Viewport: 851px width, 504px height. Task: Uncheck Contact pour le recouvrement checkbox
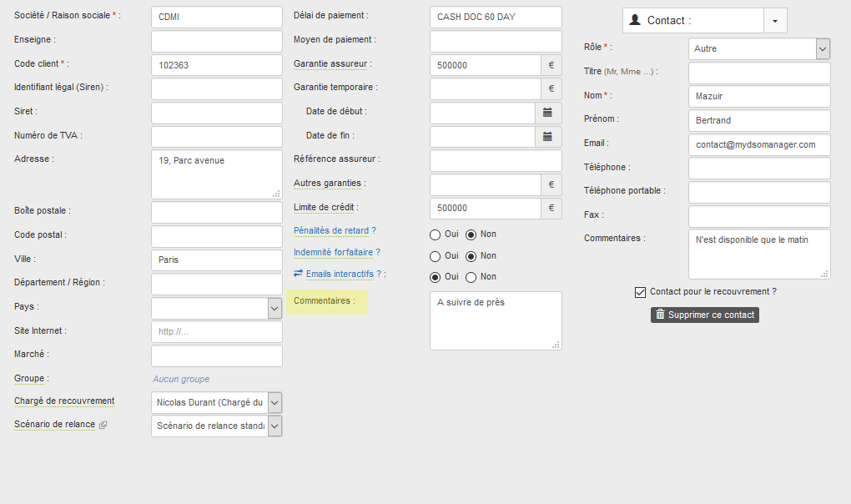coord(640,292)
